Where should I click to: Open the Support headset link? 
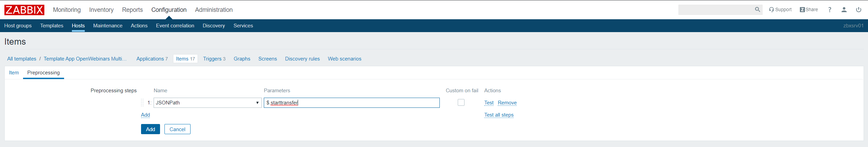click(780, 10)
